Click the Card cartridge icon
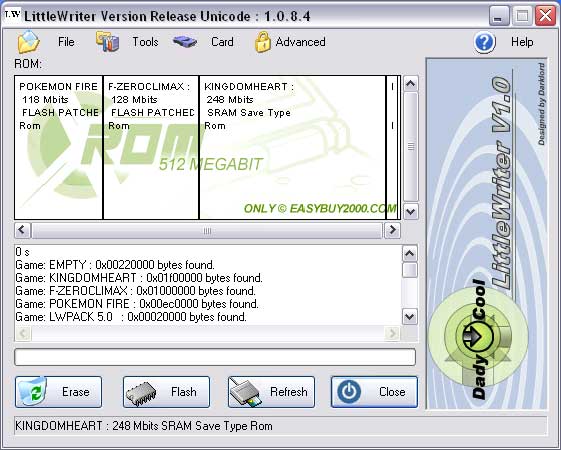Image resolution: width=561 pixels, height=450 pixels. coord(185,42)
